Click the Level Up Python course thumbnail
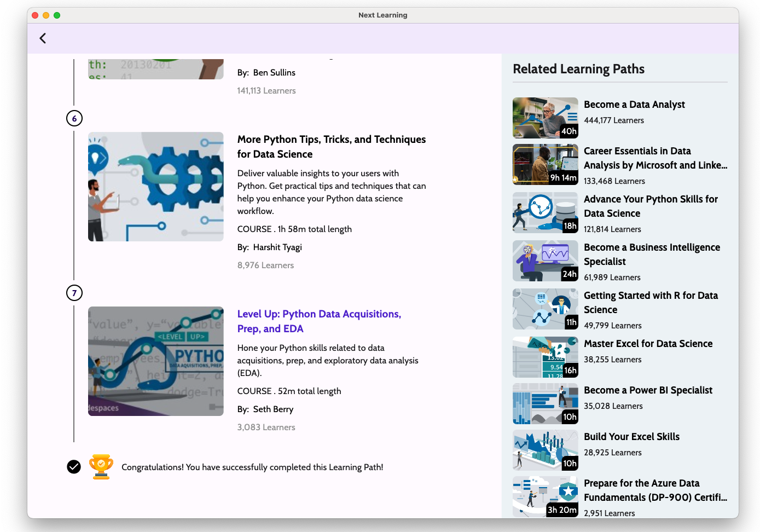760x532 pixels. (156, 361)
